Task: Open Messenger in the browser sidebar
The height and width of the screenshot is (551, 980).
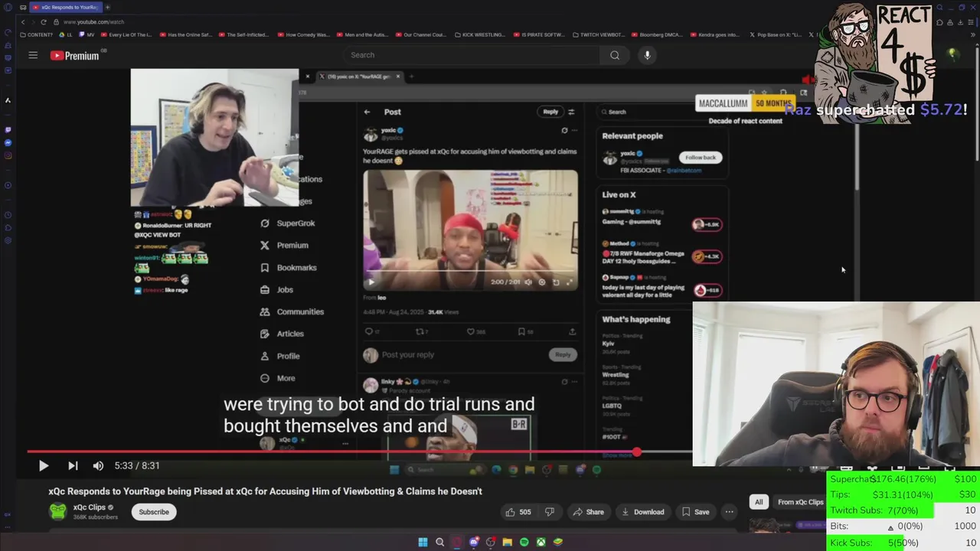Action: (8, 142)
